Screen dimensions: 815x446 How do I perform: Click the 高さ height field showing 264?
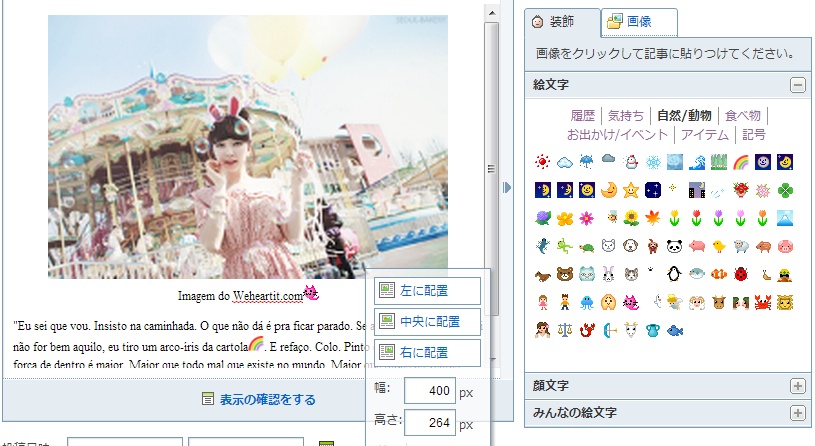point(430,423)
